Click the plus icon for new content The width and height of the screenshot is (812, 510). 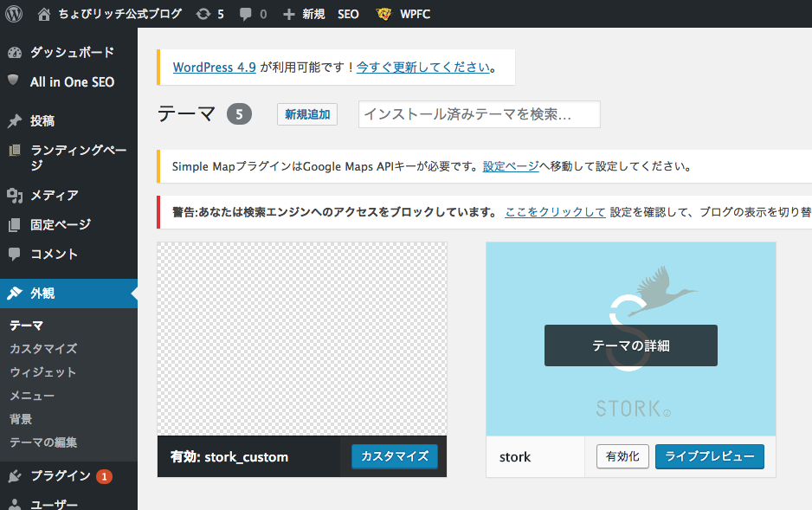(x=288, y=15)
